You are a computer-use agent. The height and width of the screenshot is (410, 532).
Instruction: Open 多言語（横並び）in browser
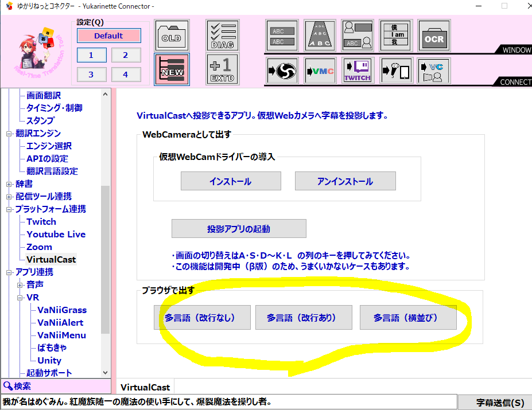coord(408,318)
